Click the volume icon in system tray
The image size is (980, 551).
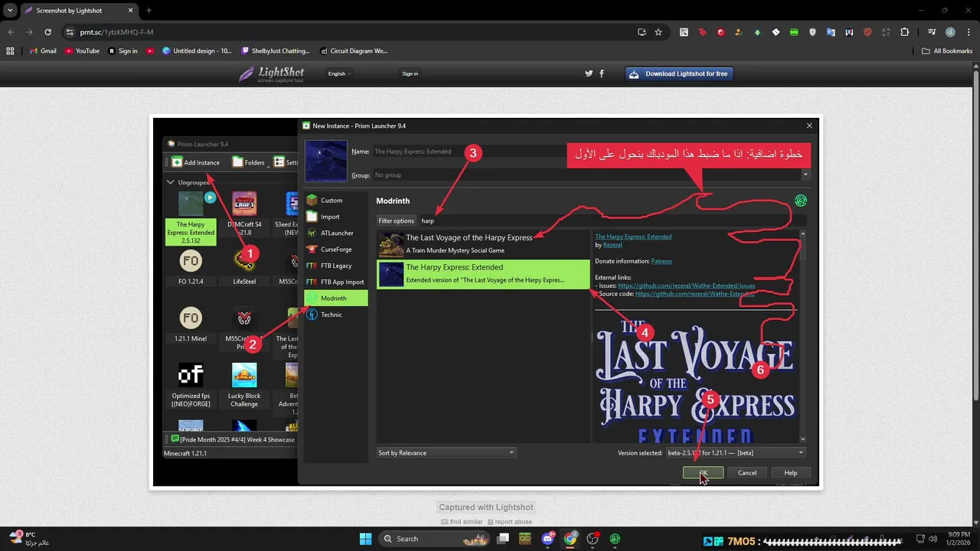[934, 539]
